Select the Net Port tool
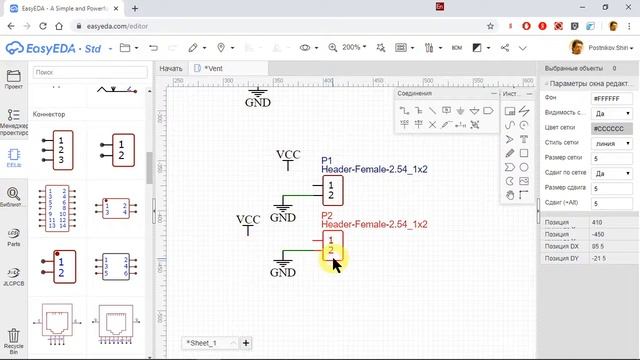The width and height of the screenshot is (640, 360). coord(488,111)
